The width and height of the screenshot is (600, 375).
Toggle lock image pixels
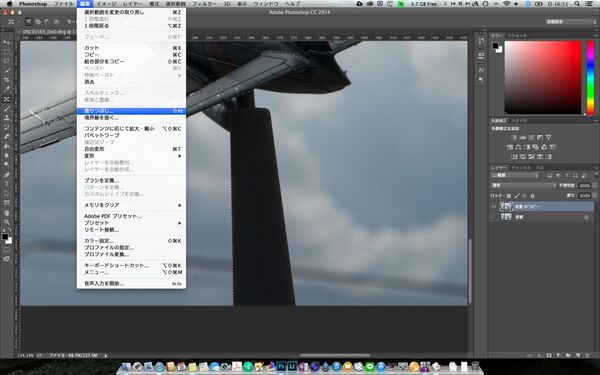517,196
